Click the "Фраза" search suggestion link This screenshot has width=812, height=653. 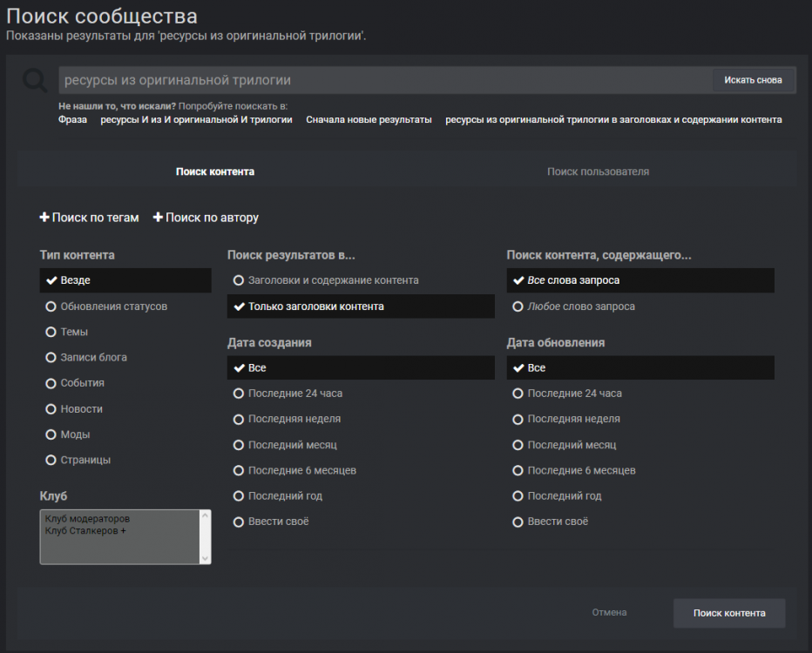[x=71, y=119]
